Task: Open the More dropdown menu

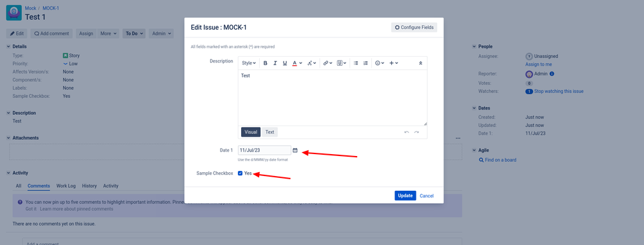Action: click(x=108, y=34)
